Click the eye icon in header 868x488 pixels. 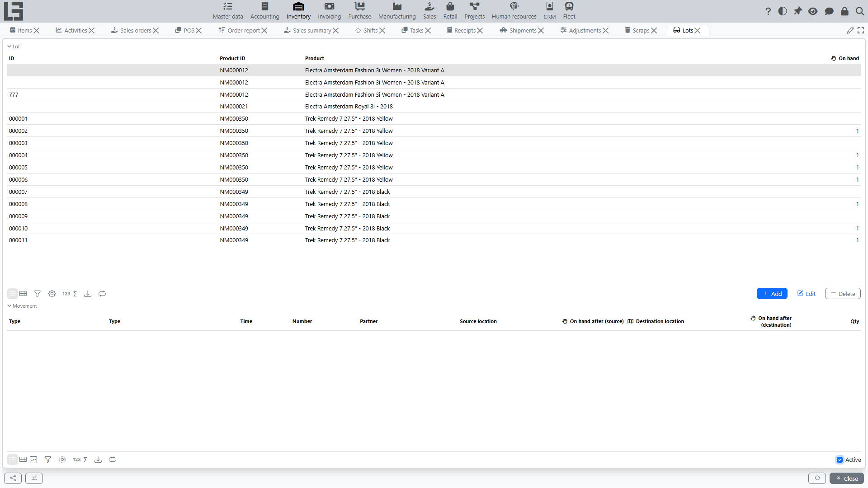point(813,11)
